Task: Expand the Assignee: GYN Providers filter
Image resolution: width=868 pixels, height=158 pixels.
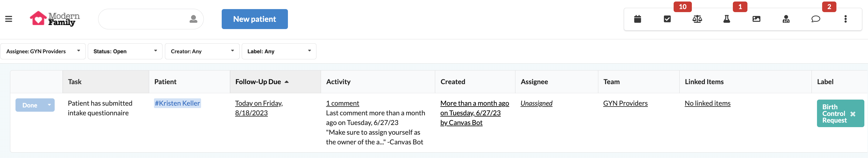Action: point(43,51)
